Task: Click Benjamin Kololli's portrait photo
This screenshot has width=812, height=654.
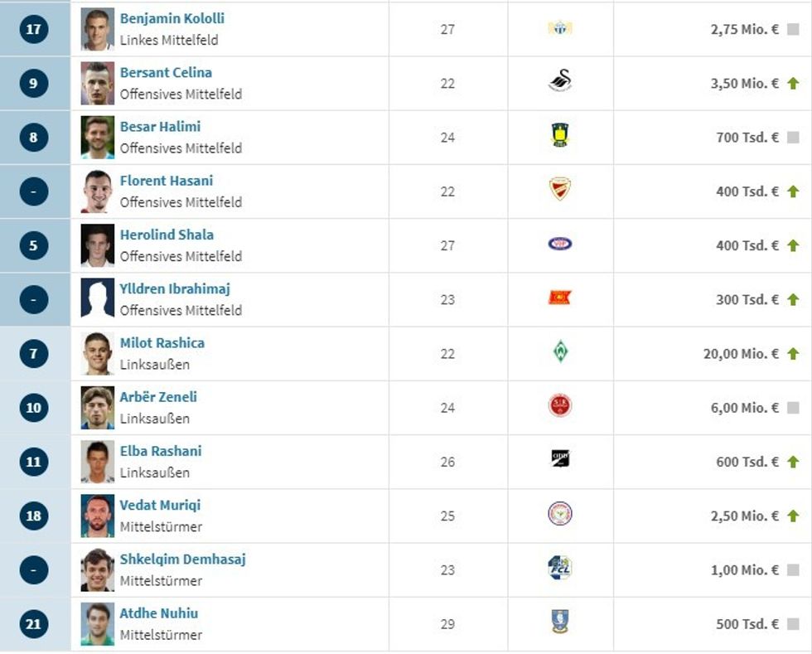Action: [x=98, y=30]
